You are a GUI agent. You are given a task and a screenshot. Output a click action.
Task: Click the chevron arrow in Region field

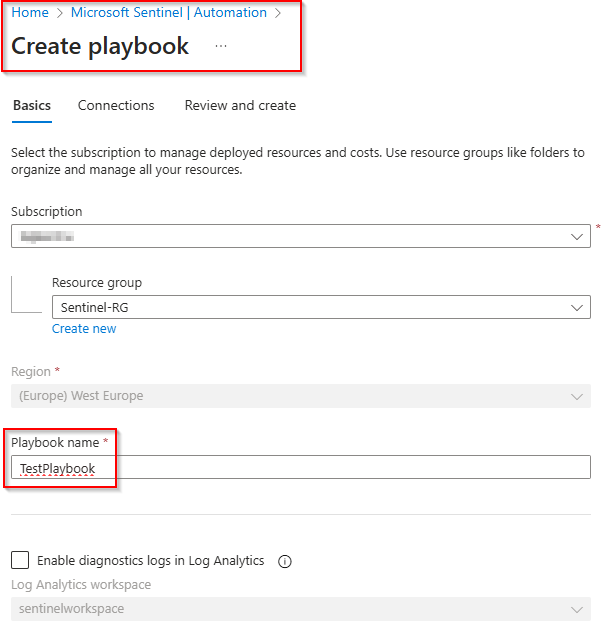coord(577,396)
